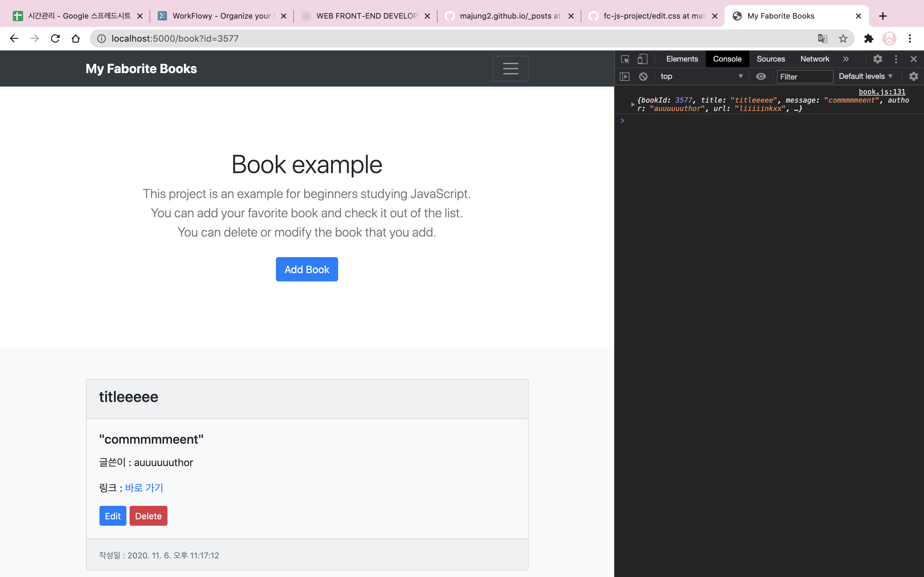
Task: Open the top JavaScript context dropdown
Action: [701, 76]
